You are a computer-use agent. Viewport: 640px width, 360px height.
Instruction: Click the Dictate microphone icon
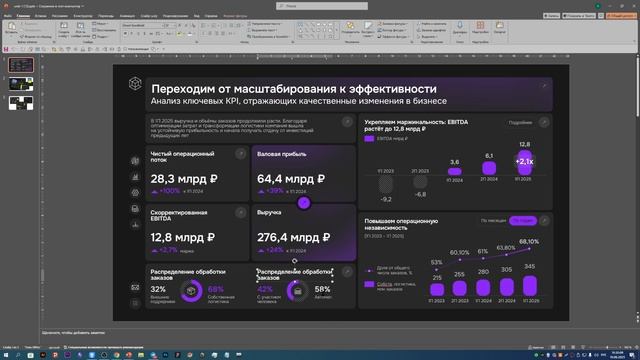460,25
